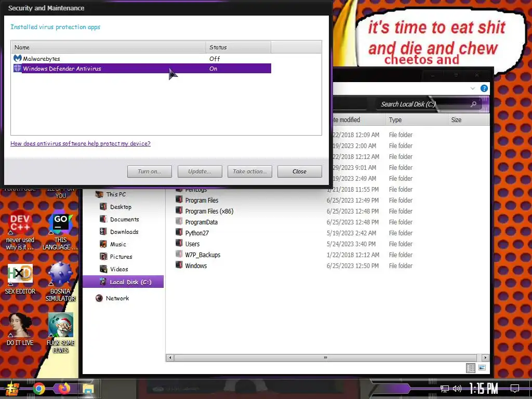Open the GoLand desktop icon labeled THIS LANGUAGE

(60, 222)
